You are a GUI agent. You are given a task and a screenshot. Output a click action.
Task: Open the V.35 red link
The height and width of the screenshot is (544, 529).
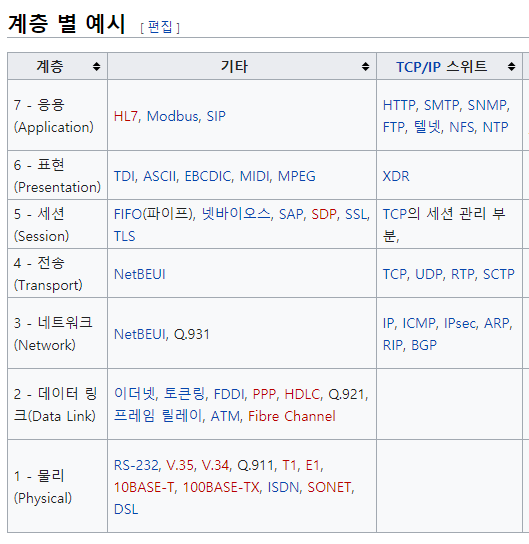tap(180, 465)
